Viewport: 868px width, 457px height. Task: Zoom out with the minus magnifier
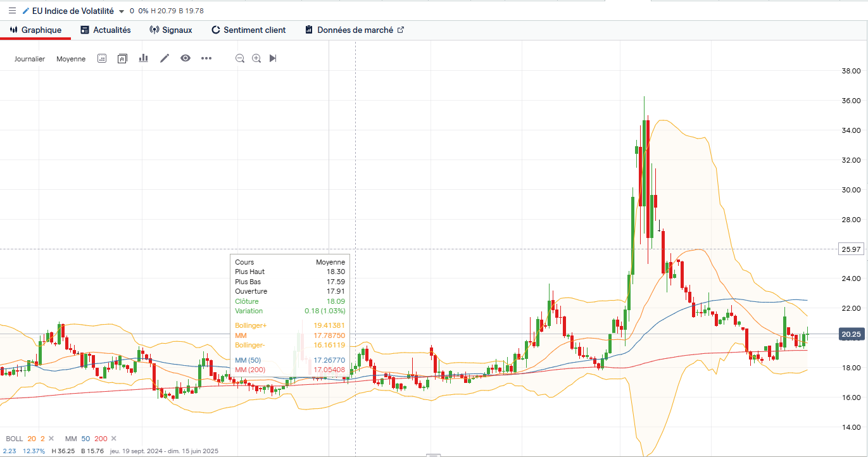coord(240,58)
